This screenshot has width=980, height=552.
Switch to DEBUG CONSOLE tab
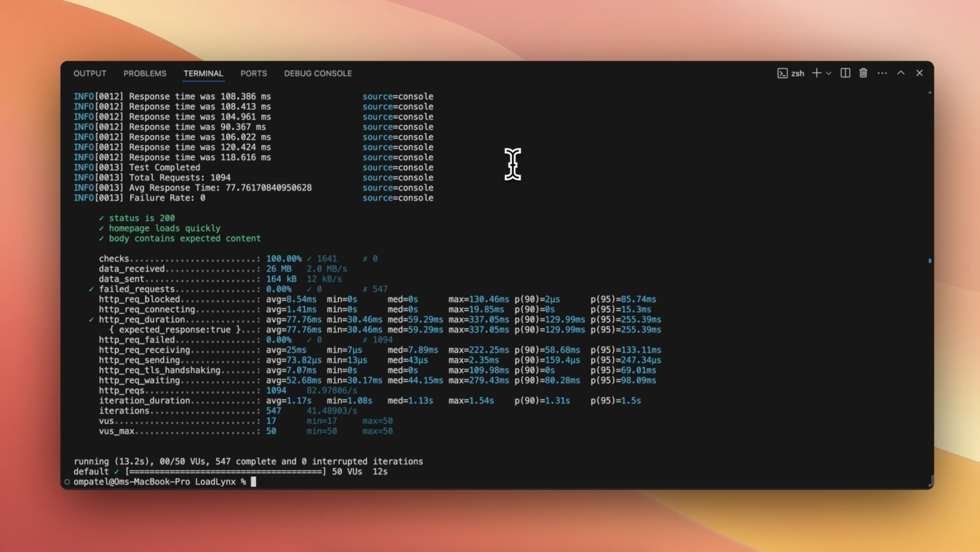tap(318, 73)
